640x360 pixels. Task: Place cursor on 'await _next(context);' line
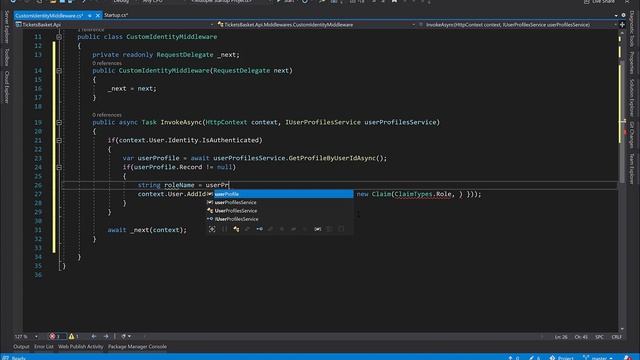[147, 230]
